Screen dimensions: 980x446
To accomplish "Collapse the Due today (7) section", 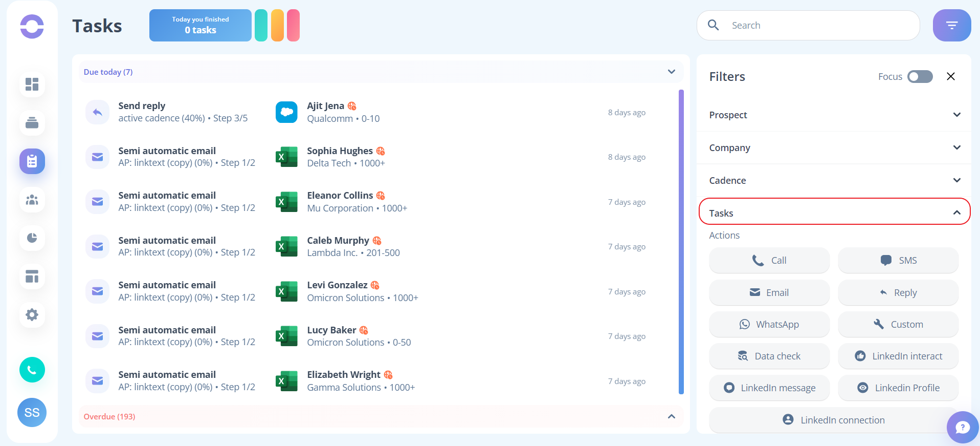I will click(x=381, y=72).
